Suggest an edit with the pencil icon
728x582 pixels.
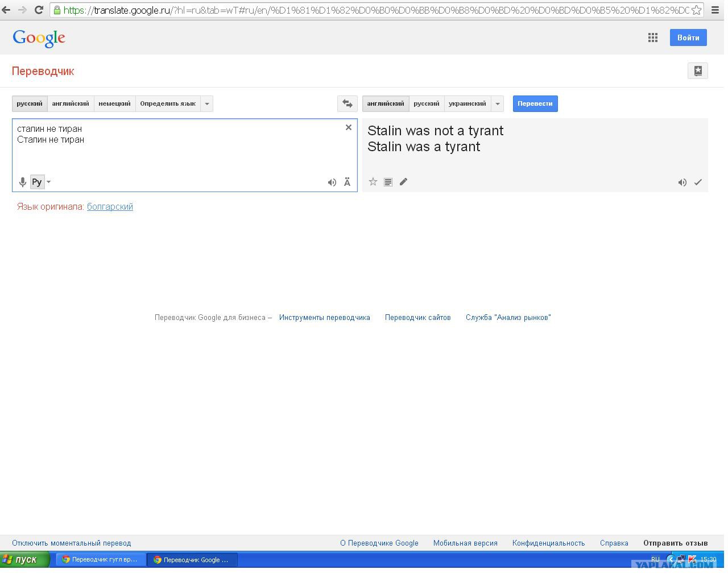tap(403, 182)
